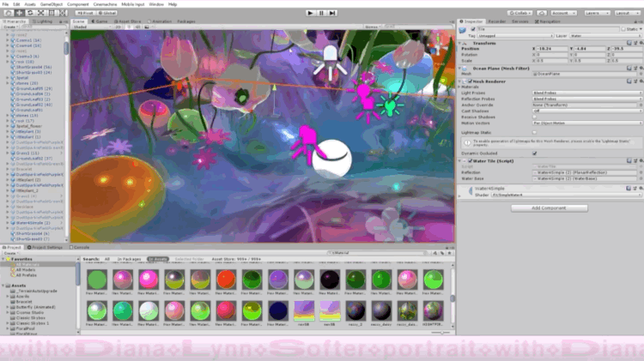Filter search by All

coord(107,259)
